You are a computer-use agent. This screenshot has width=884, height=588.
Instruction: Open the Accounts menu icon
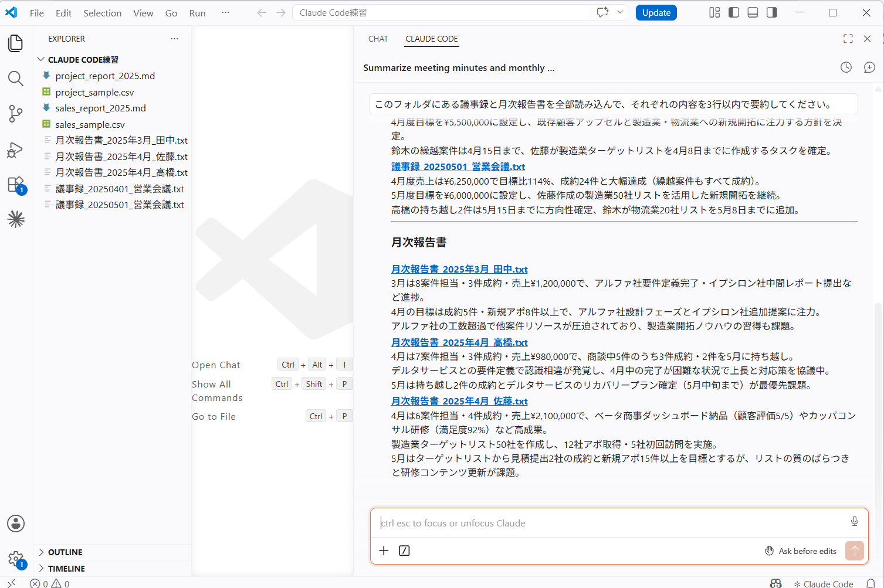(x=16, y=524)
